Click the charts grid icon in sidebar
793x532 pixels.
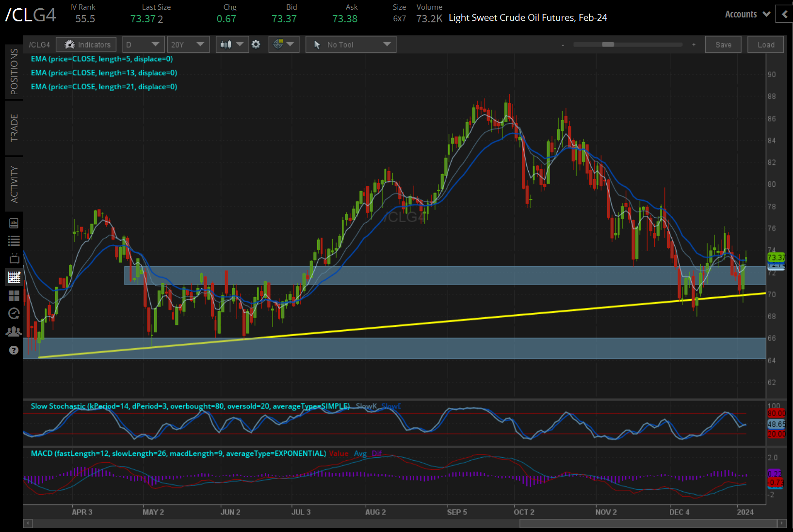tap(14, 277)
